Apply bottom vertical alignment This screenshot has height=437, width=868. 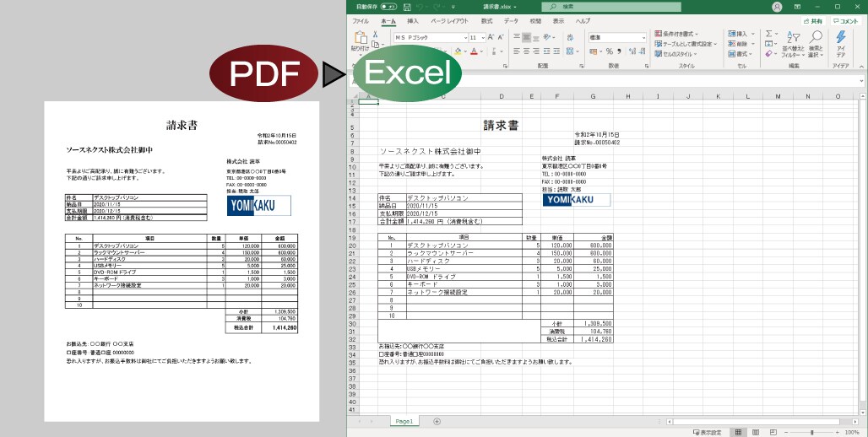coord(536,37)
